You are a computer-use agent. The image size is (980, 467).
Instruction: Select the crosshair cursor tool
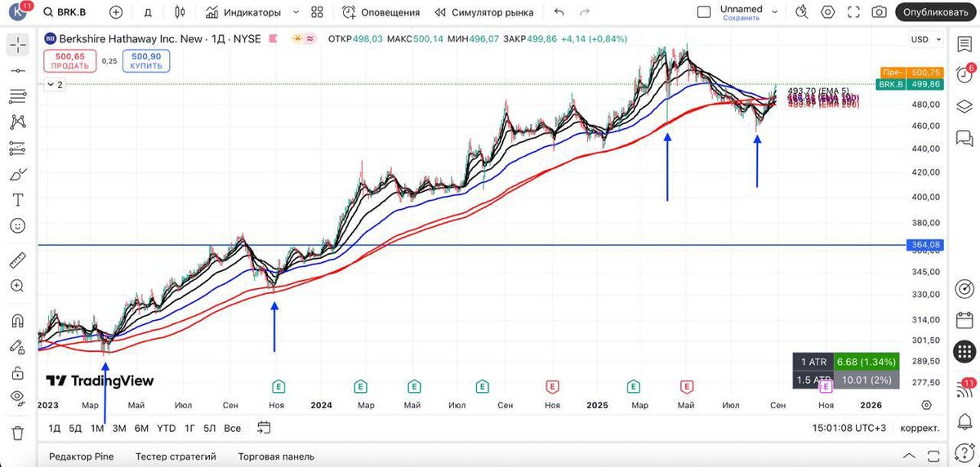(x=18, y=45)
